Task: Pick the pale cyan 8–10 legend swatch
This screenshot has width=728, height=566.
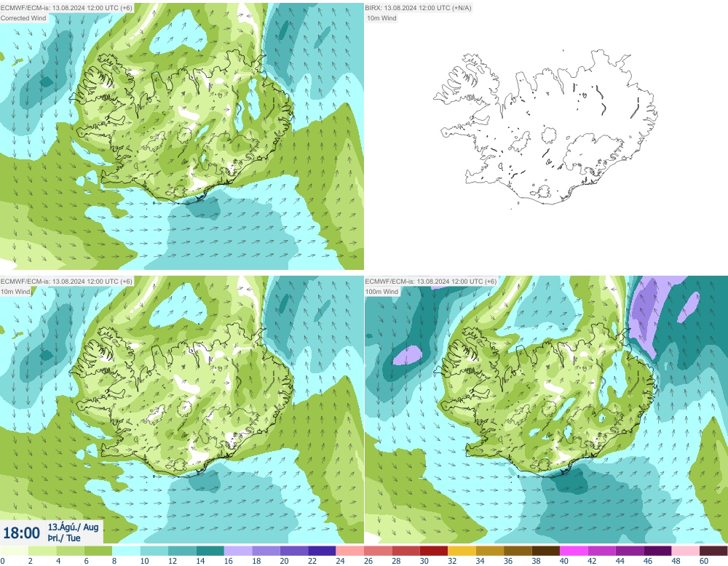Action: point(126,551)
